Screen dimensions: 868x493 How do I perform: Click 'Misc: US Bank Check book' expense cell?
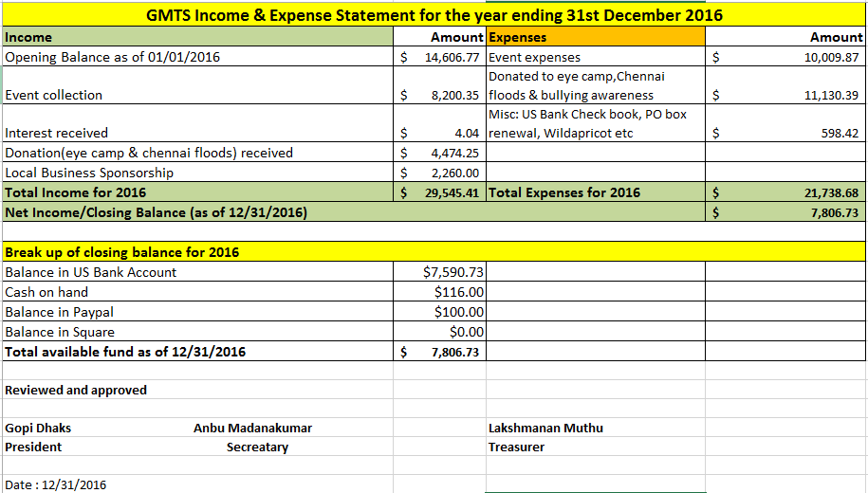pos(596,123)
